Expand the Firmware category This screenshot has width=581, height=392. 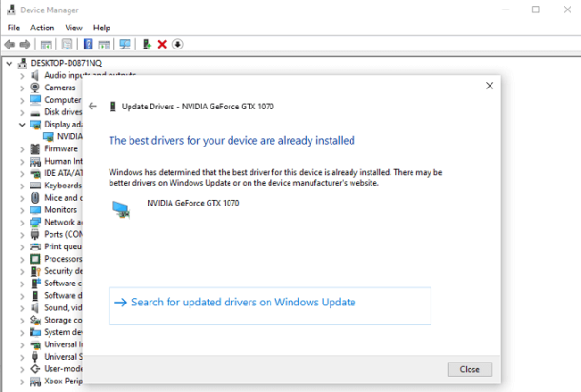pyautogui.click(x=22, y=149)
